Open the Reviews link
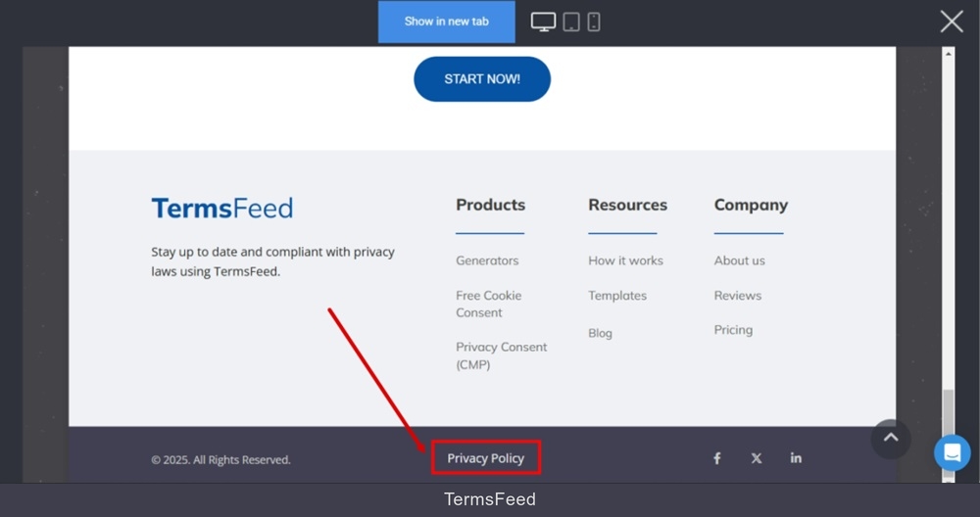The height and width of the screenshot is (517, 980). pyautogui.click(x=738, y=296)
